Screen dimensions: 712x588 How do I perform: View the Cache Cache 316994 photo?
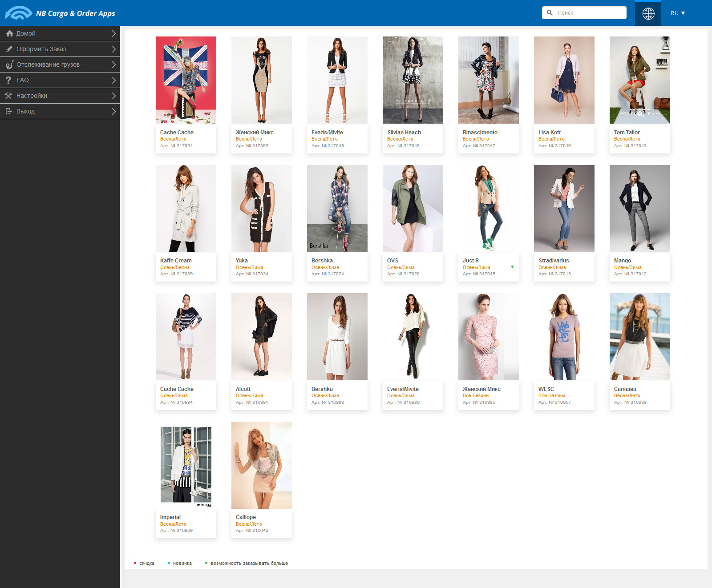tap(186, 337)
